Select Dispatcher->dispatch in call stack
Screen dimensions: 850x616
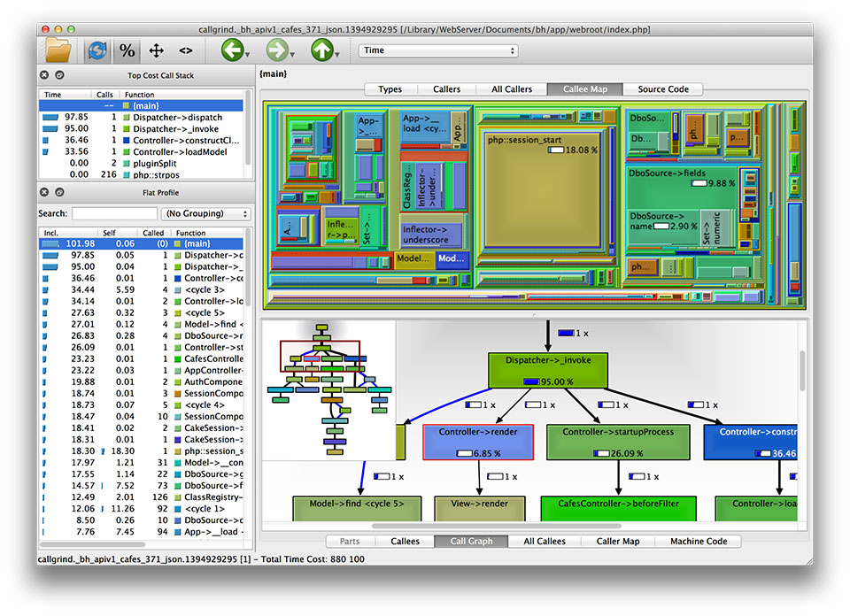[141, 117]
